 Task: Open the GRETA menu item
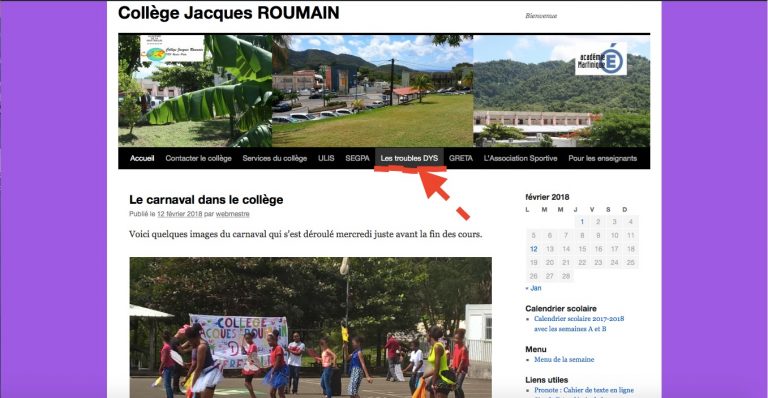pos(461,158)
